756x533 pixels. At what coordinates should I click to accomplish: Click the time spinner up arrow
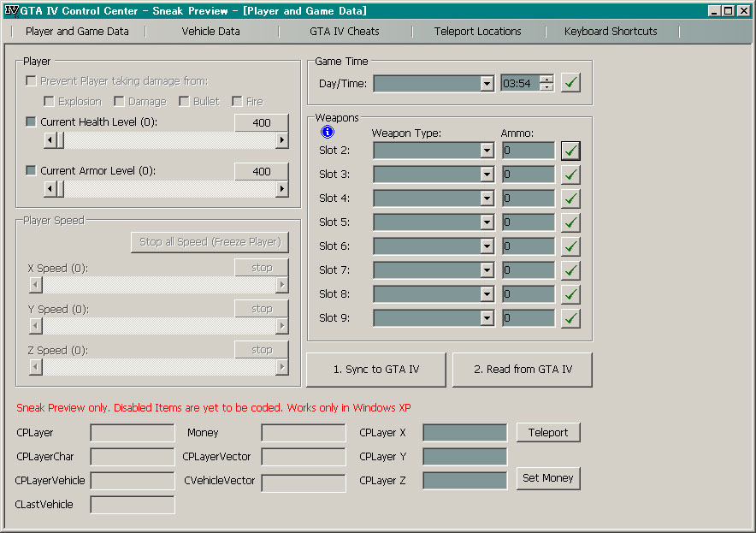pyautogui.click(x=546, y=79)
